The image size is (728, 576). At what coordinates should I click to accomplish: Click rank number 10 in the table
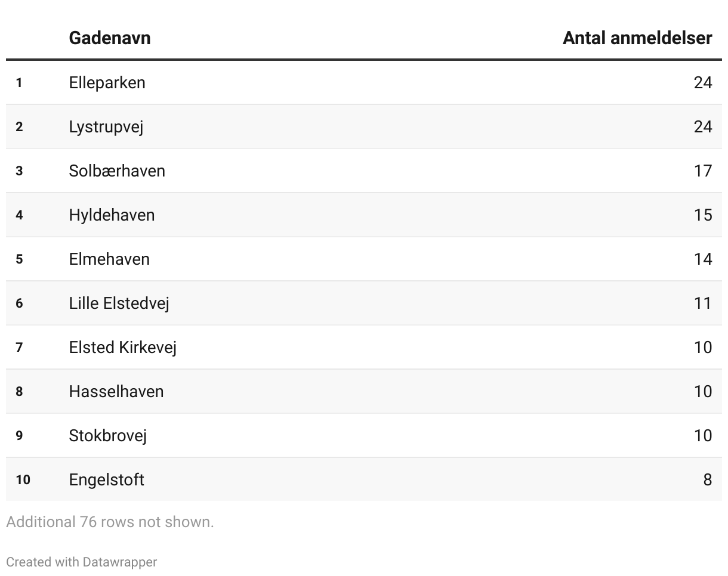[x=23, y=479]
